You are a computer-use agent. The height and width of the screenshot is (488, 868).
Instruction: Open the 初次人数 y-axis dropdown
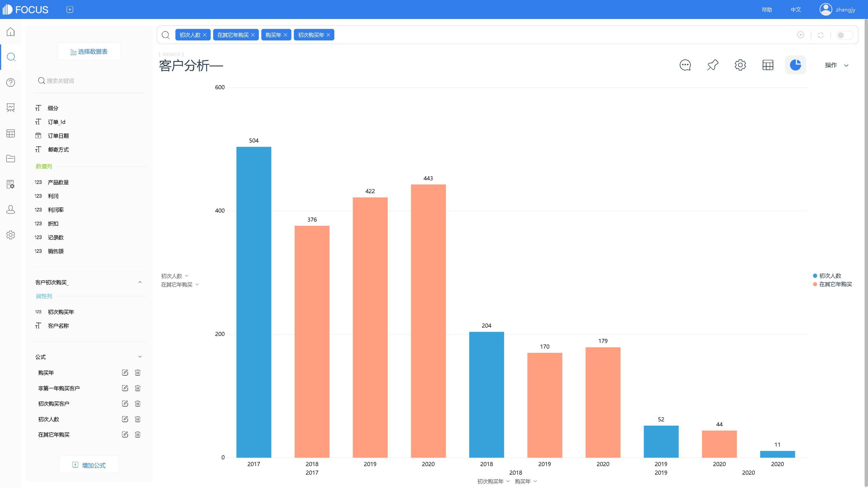click(175, 276)
